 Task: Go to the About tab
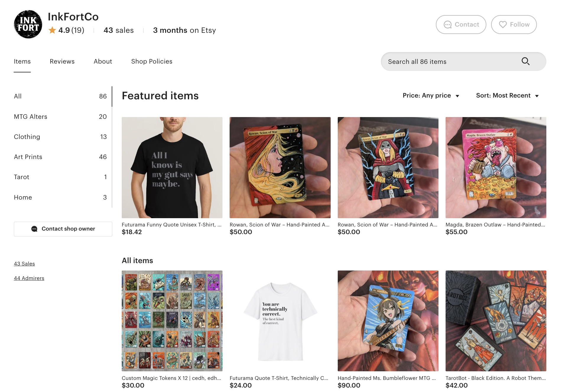pyautogui.click(x=103, y=61)
